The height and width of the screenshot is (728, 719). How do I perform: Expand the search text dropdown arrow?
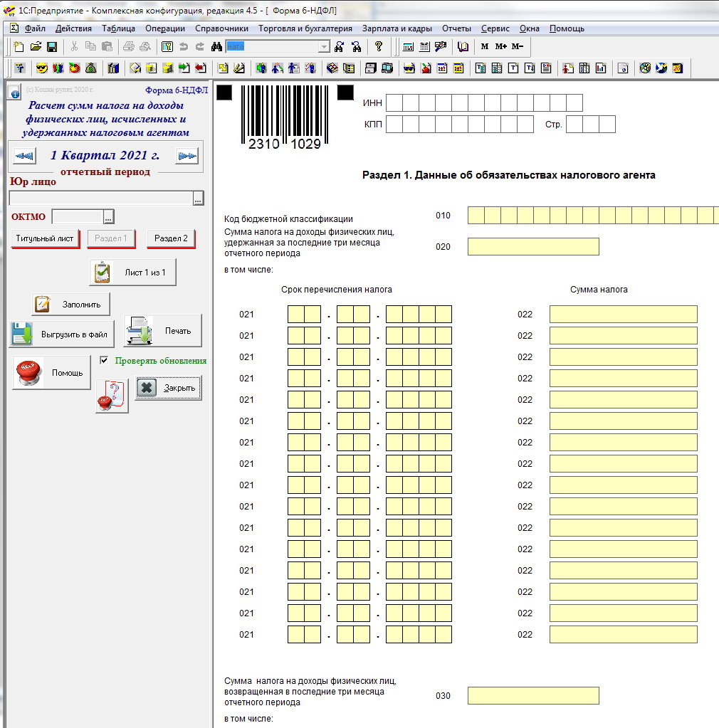[324, 47]
